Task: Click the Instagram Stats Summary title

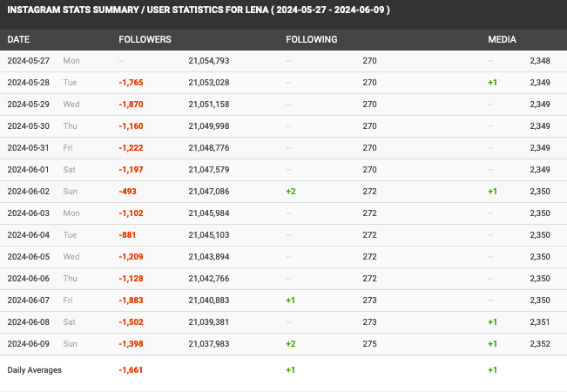Action: [199, 10]
